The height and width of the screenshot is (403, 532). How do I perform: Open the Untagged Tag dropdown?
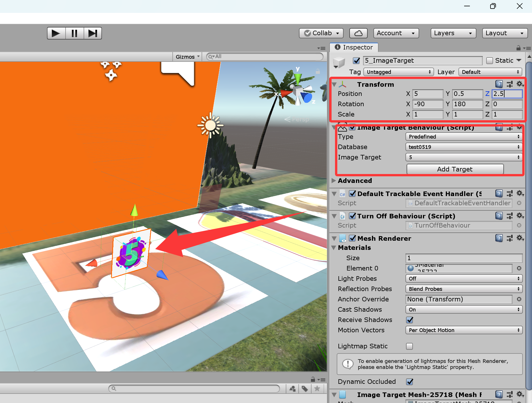[399, 72]
